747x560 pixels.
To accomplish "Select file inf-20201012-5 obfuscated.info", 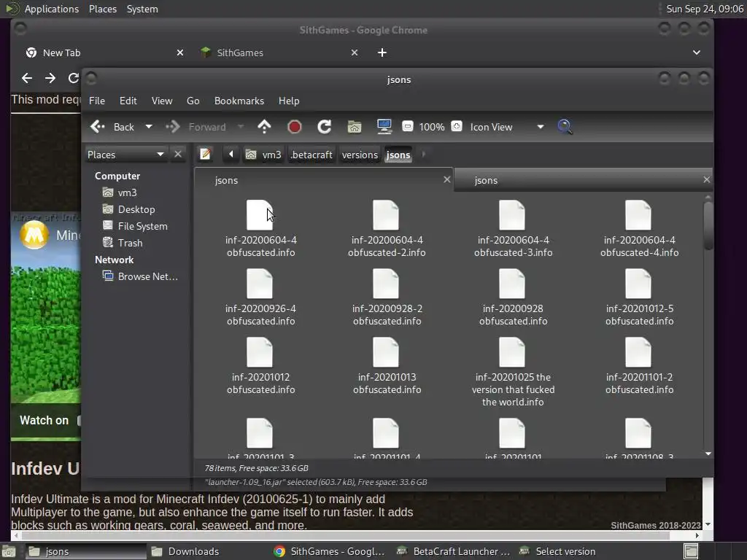I will click(639, 297).
